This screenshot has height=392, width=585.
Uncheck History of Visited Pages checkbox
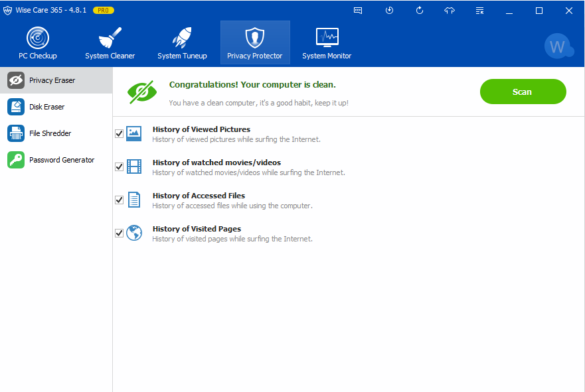(x=119, y=233)
